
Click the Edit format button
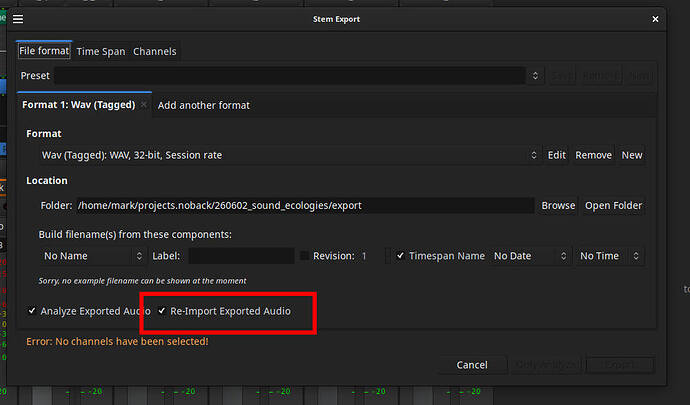557,155
